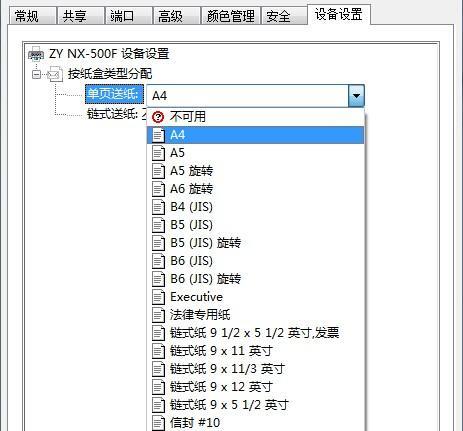Open the 端口 tab
Viewport: 463px width, 431px height.
[x=128, y=16]
